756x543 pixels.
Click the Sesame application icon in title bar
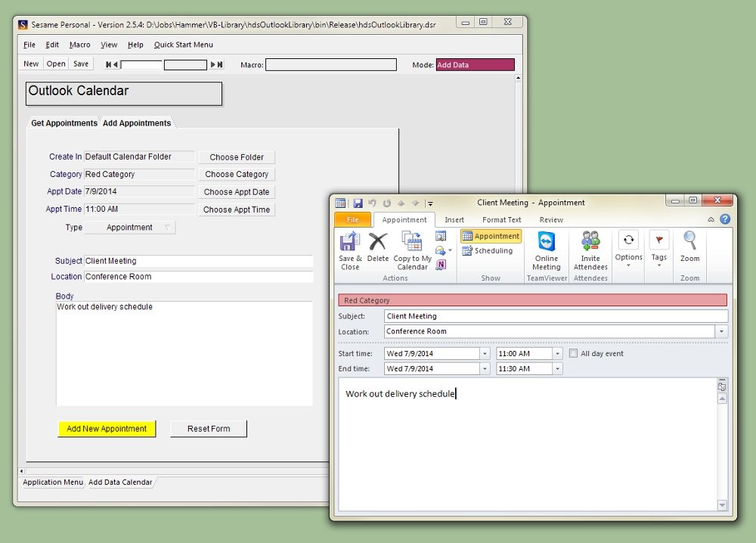23,24
